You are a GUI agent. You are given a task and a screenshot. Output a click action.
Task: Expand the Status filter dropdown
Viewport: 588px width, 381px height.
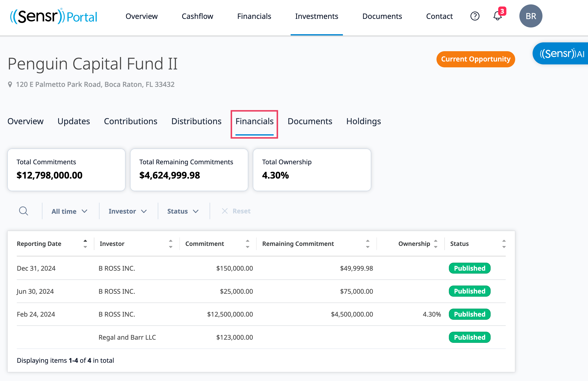[x=183, y=211]
